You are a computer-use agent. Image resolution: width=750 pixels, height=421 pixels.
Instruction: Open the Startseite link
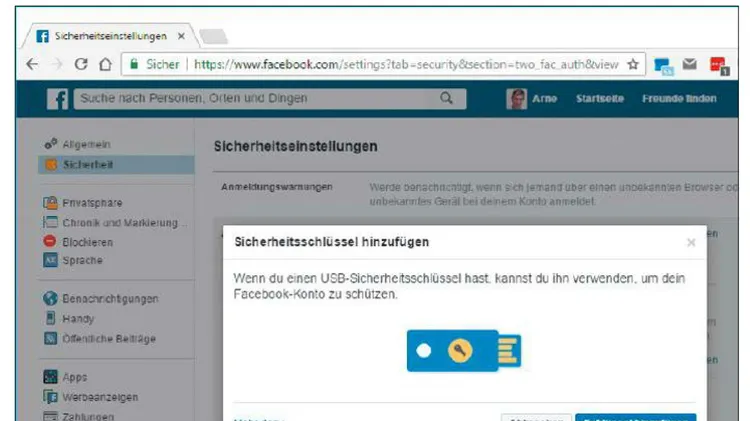pyautogui.click(x=600, y=99)
